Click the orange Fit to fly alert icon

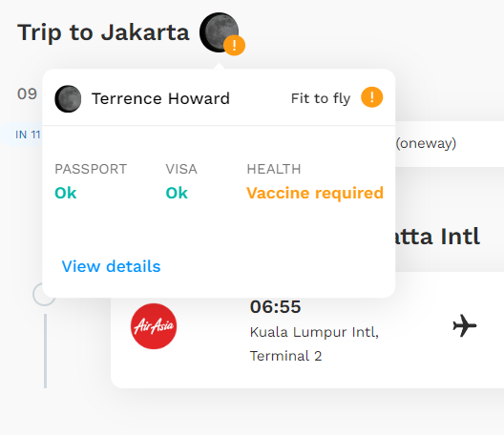pos(372,97)
